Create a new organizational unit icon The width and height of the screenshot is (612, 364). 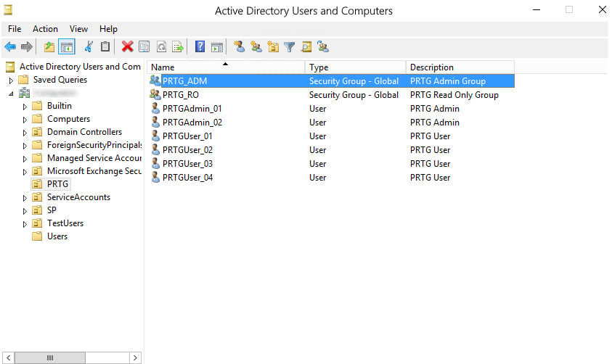[x=273, y=47]
